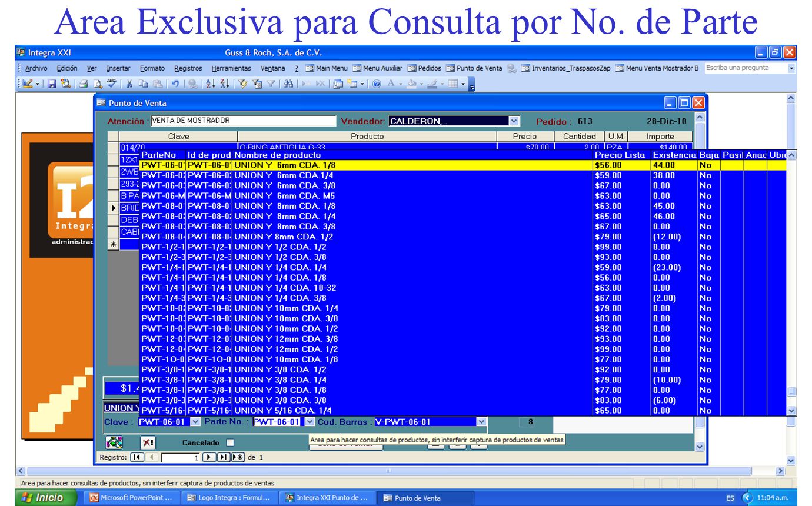Click the Atención input field

click(x=243, y=121)
